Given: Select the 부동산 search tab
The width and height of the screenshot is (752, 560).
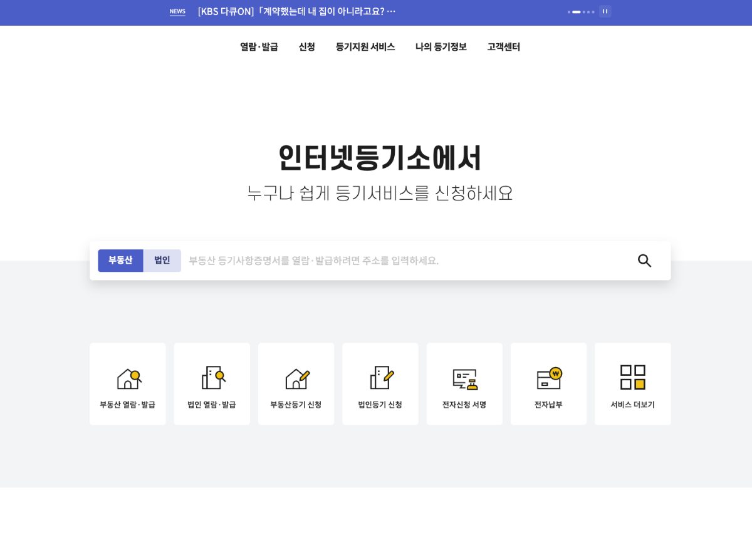Looking at the screenshot, I should click(x=120, y=261).
